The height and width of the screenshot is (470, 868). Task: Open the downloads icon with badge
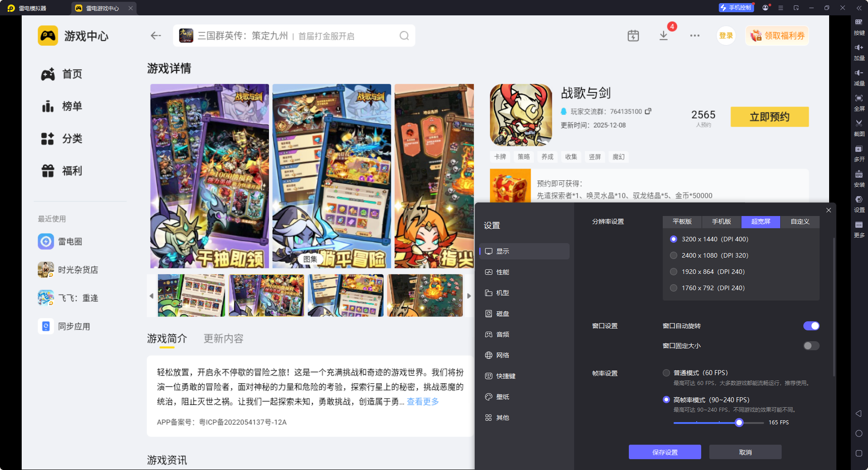tap(664, 36)
